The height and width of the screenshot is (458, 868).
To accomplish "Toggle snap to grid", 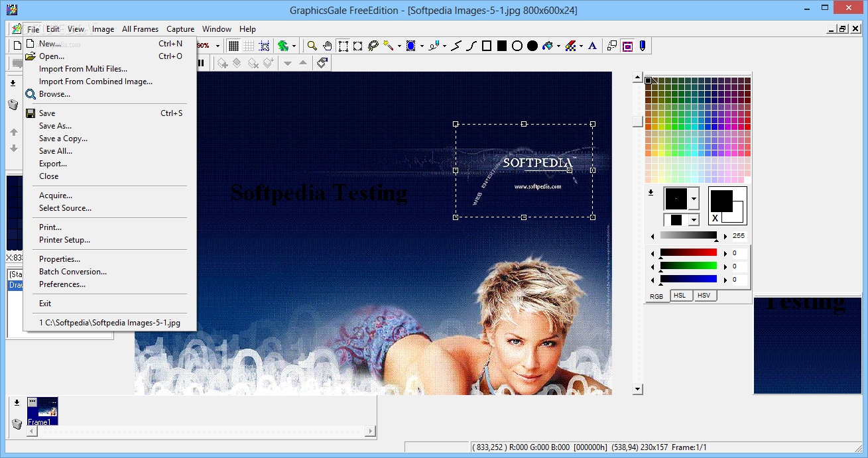I will (264, 46).
